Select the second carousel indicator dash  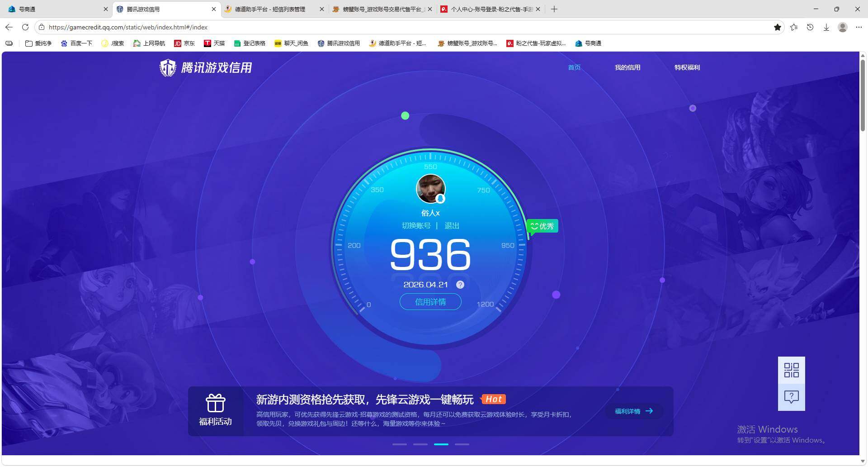click(420, 444)
